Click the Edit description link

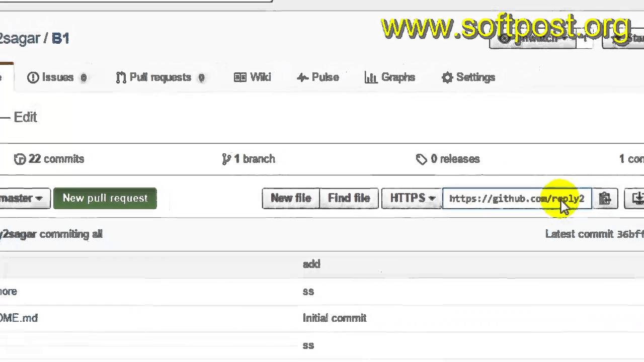point(25,117)
